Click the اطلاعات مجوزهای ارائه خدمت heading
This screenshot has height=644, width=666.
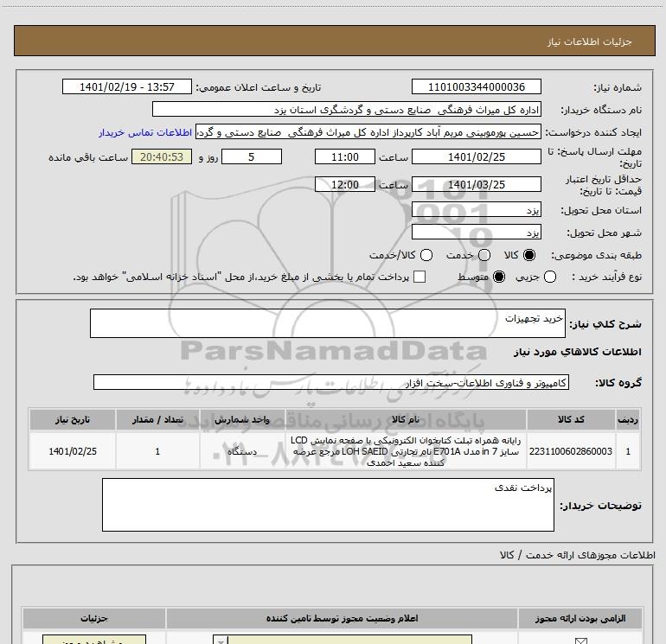pos(578,555)
